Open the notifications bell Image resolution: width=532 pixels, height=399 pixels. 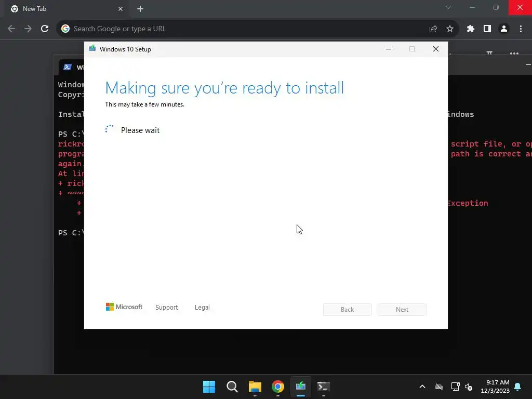point(517,387)
